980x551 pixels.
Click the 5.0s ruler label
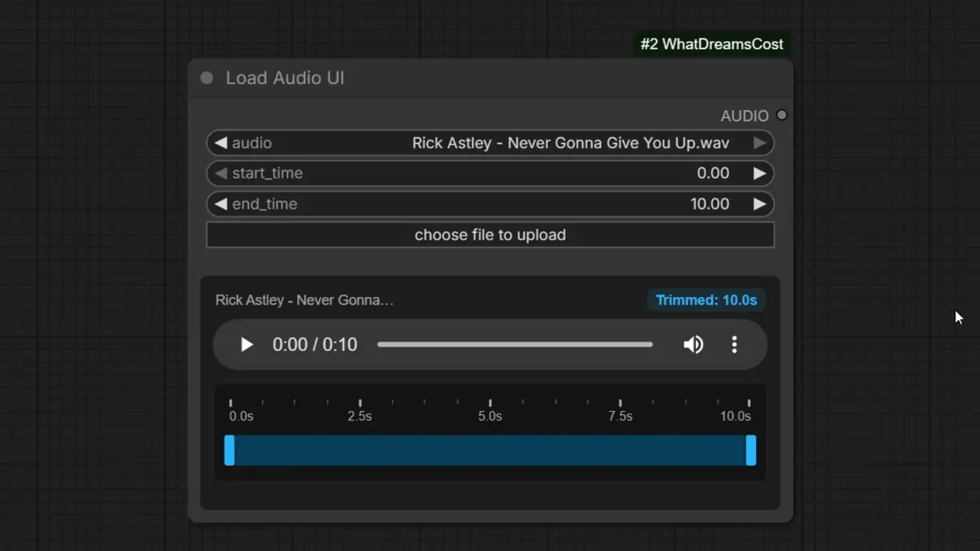coord(490,416)
